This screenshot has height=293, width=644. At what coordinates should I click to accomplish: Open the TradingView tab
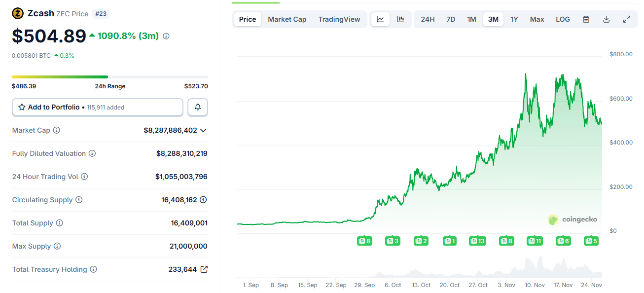tap(339, 19)
